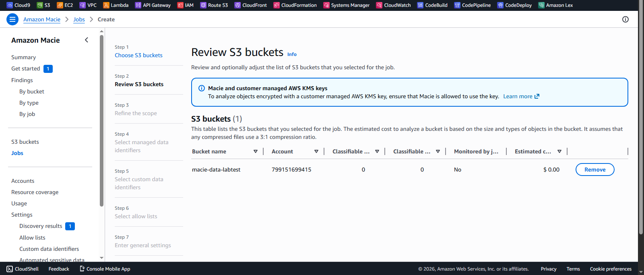Sort by Bucket name column arrow
The width and height of the screenshot is (644, 275).
coord(256,151)
